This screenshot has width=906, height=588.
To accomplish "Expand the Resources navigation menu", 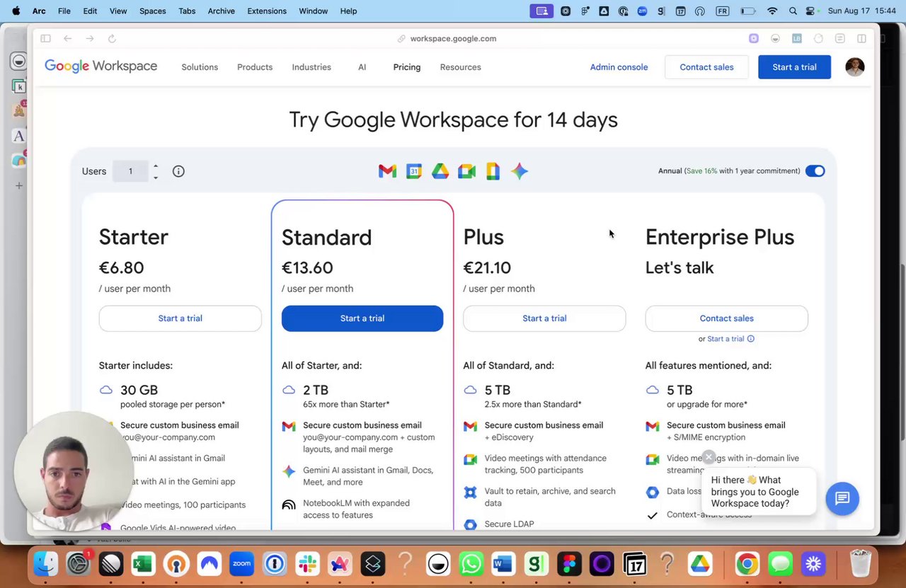I will pos(460,67).
